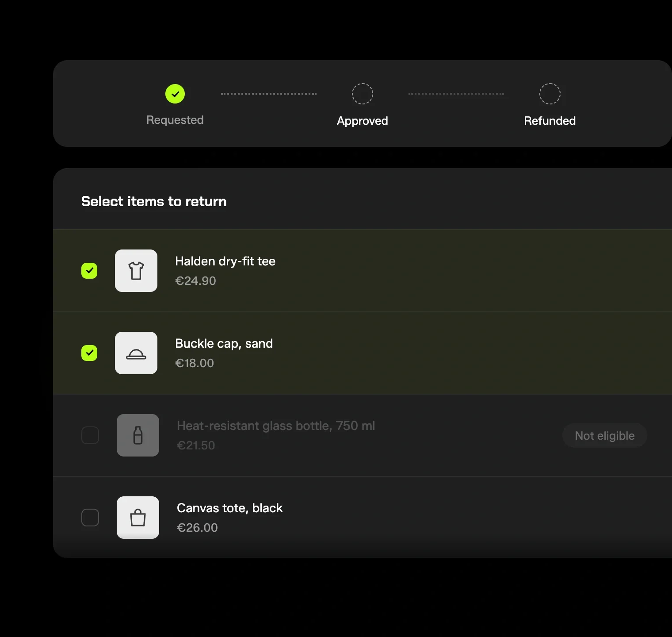Screen dimensions: 672x637
Task: Uncheck the Halden dry-fit tee checkbox
Action: pos(89,271)
